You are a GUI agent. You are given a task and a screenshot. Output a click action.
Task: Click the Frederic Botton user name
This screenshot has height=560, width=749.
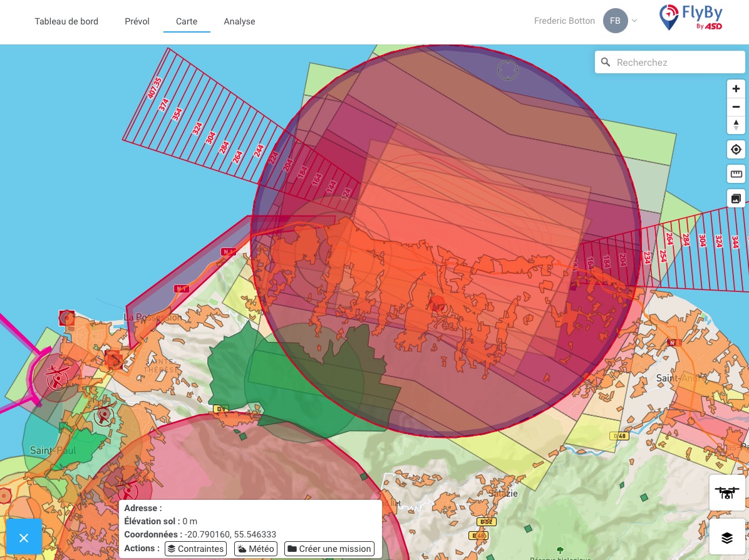click(x=564, y=21)
